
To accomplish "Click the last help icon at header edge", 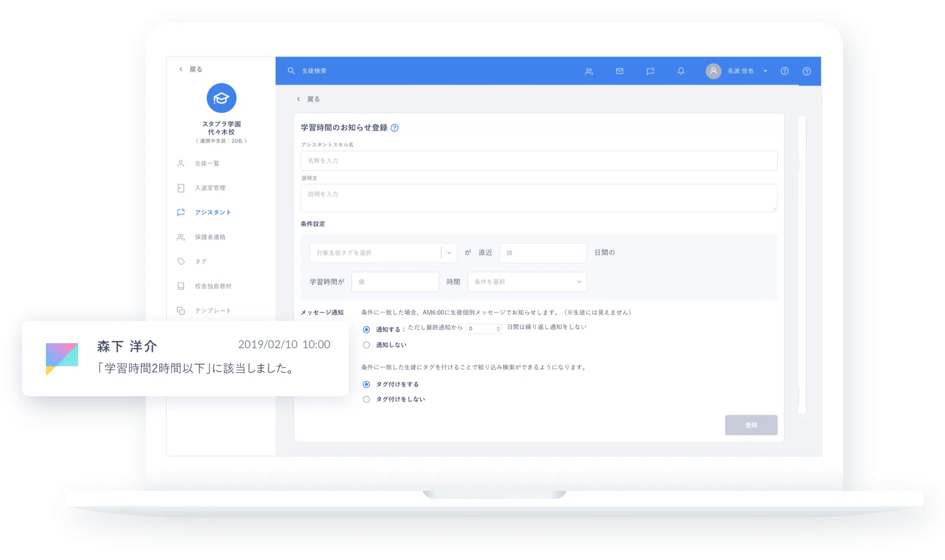I will tap(807, 71).
